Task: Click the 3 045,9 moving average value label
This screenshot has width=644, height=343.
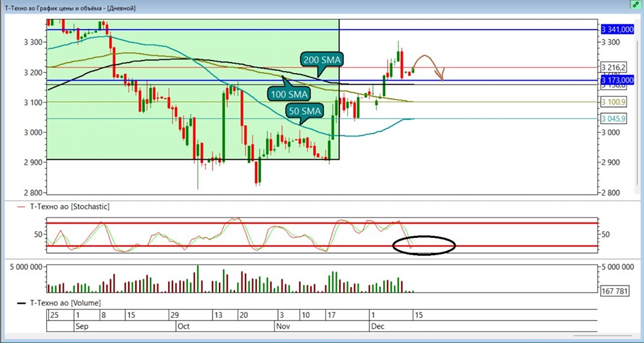Action: pyautogui.click(x=613, y=119)
